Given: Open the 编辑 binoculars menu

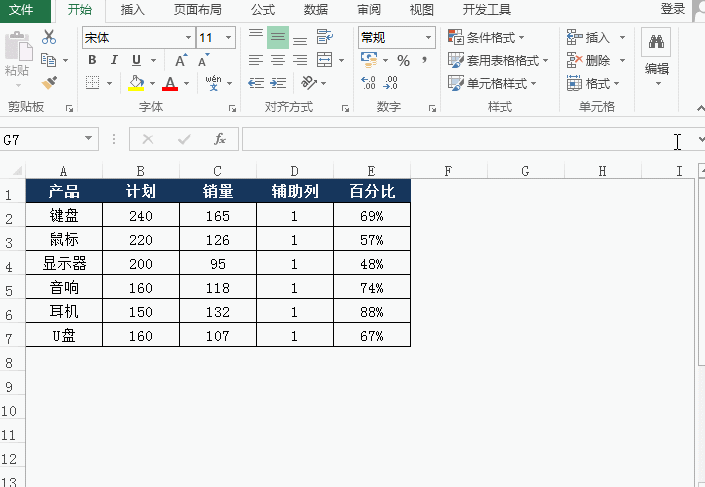Looking at the screenshot, I should coord(656,57).
